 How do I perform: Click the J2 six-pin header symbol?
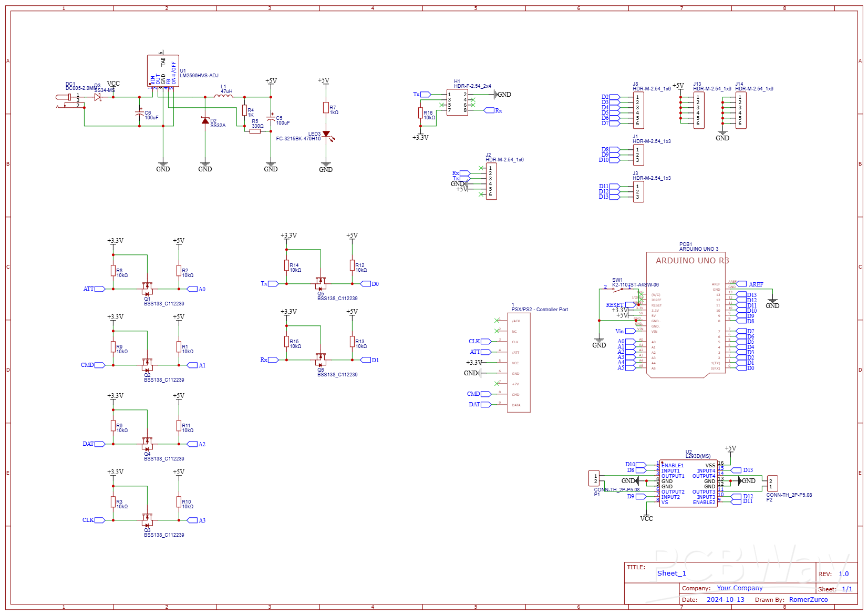coord(491,181)
